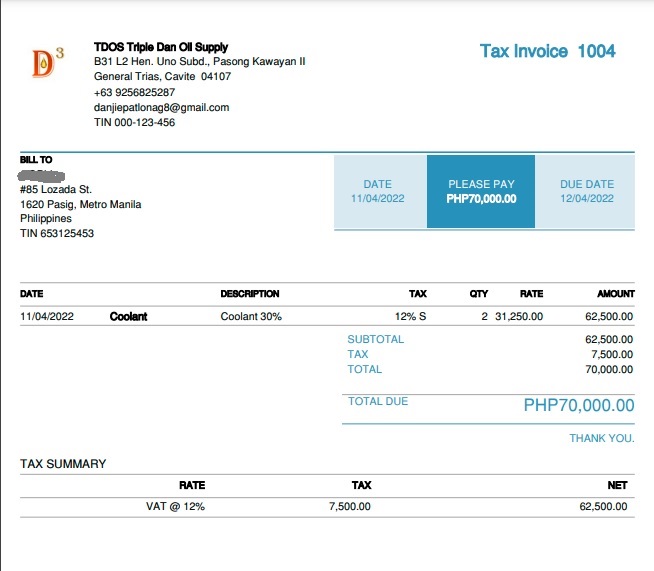The width and height of the screenshot is (654, 571).
Task: Click the TAX column header in the item table
Action: coord(418,294)
